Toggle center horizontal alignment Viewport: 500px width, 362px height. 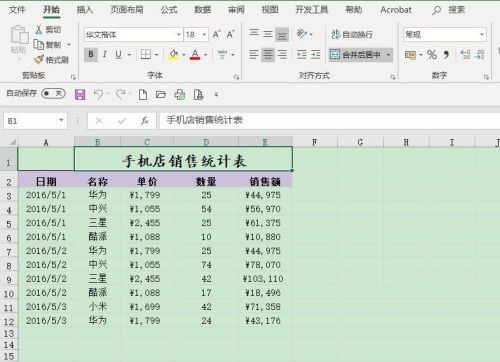[268, 55]
